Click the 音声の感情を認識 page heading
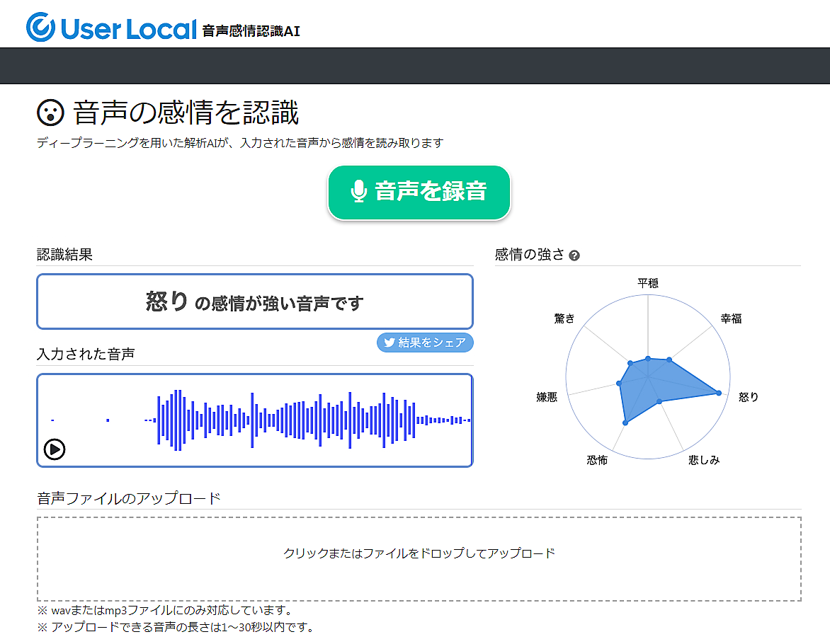The image size is (830, 644). [186, 113]
